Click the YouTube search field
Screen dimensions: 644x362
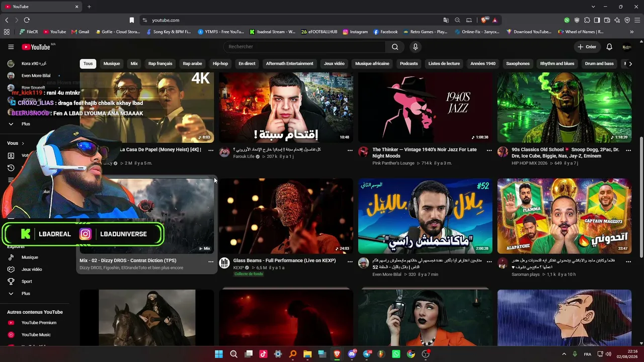pyautogui.click(x=304, y=47)
